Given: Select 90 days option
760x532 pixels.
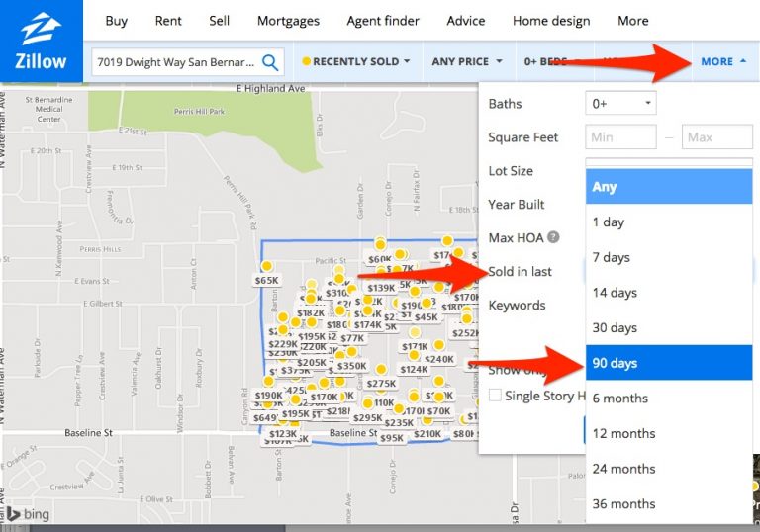Looking at the screenshot, I should click(669, 363).
